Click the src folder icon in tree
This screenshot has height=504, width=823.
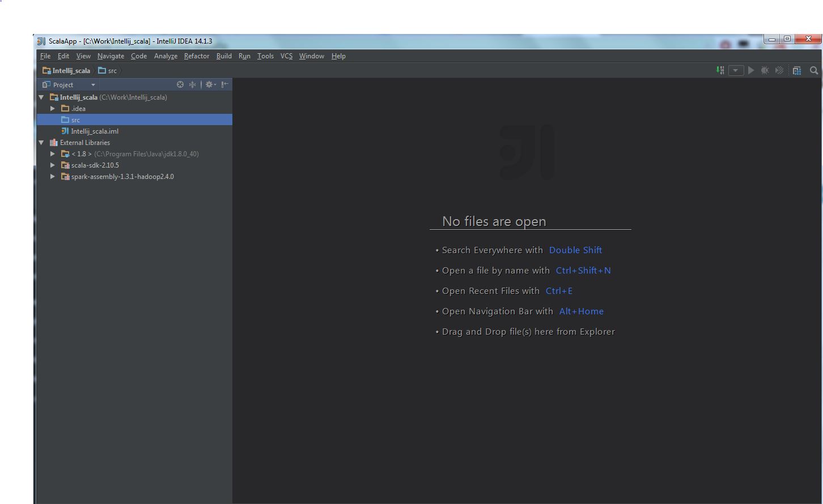(65, 119)
